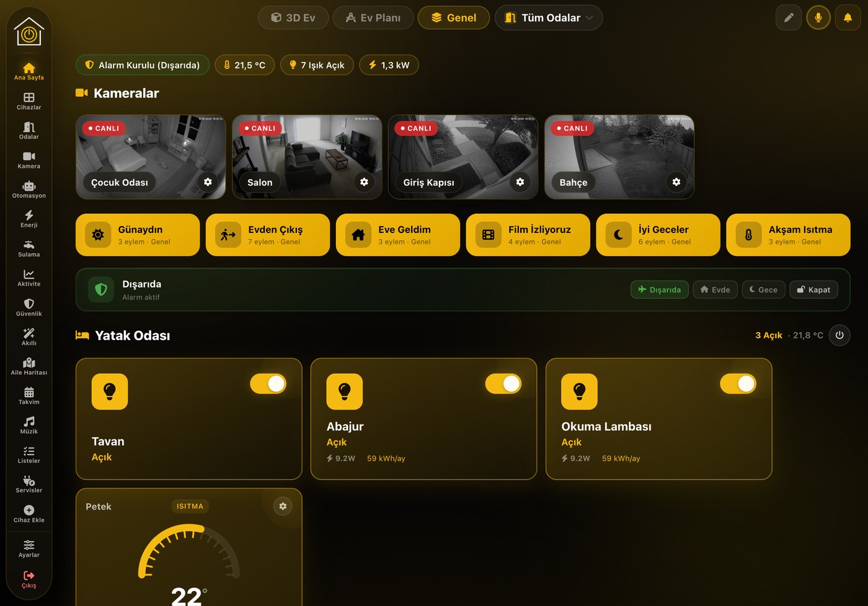Open Otomasyon in the sidebar
Viewport: 868px width, 606px height.
click(29, 190)
